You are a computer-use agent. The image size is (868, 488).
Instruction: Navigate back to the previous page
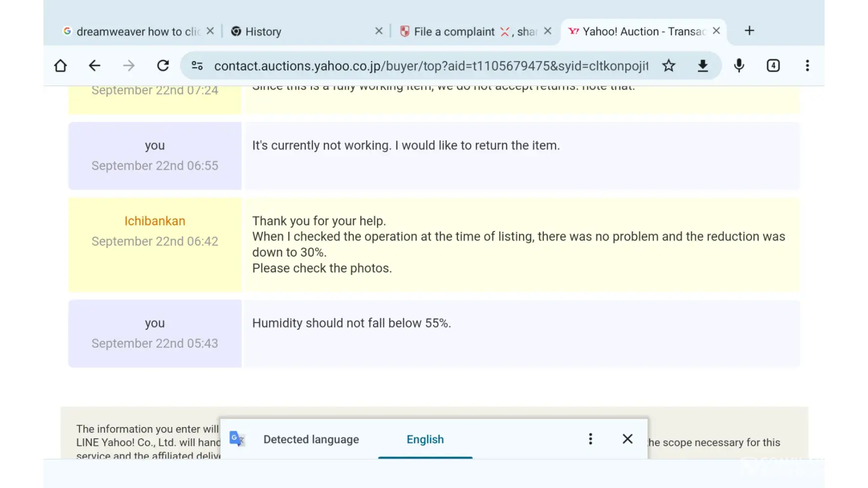pyautogui.click(x=95, y=66)
